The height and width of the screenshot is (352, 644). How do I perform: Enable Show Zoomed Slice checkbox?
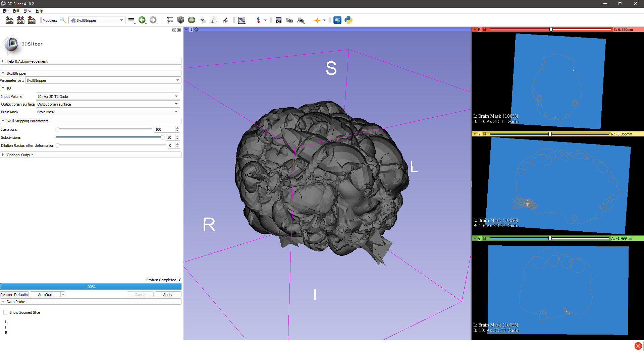click(x=6, y=312)
